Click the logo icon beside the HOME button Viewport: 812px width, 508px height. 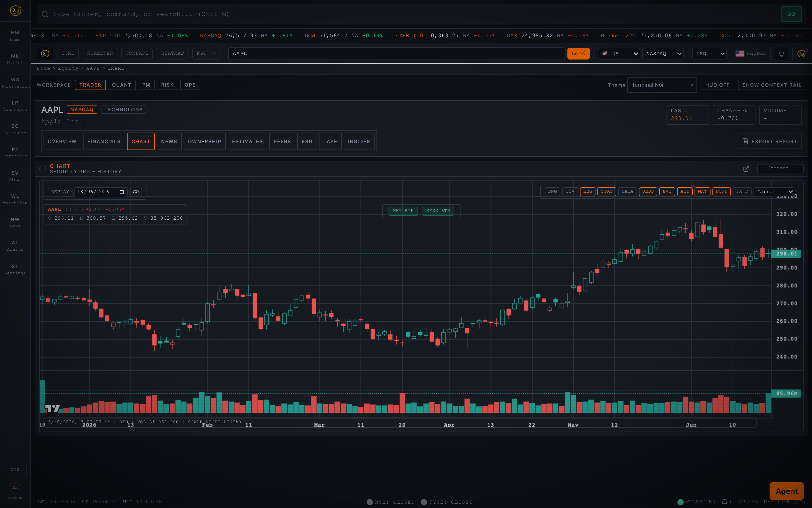45,53
